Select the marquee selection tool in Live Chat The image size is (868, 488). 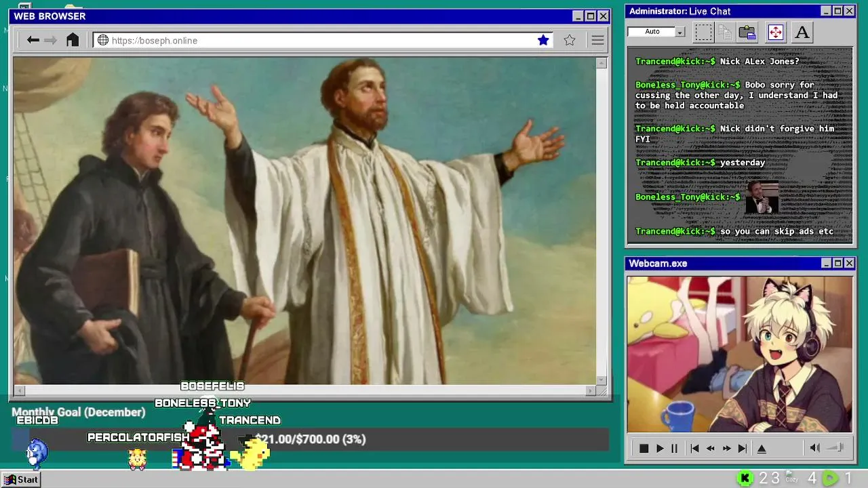(x=704, y=32)
